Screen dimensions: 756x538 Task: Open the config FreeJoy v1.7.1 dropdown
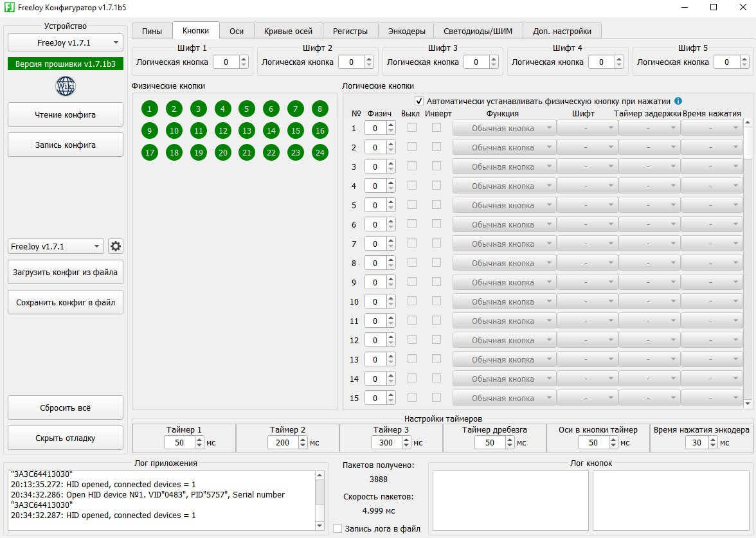56,246
